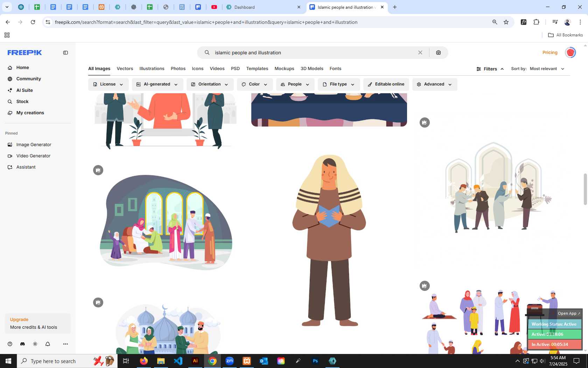Open more options ellipsis in sidebar footer
Image resolution: width=588 pixels, height=368 pixels.
point(65,344)
